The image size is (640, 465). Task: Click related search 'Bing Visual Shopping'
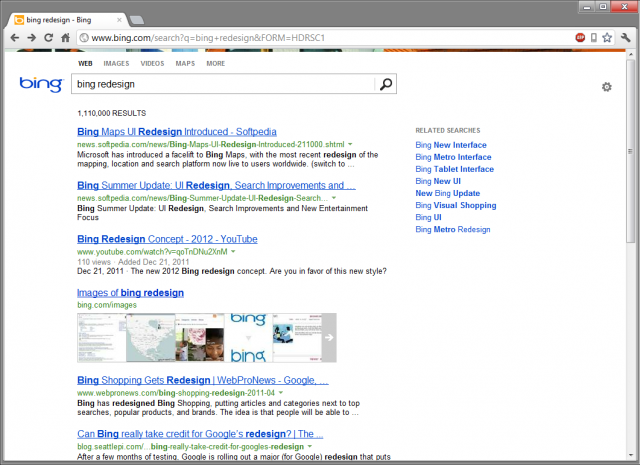click(x=456, y=205)
